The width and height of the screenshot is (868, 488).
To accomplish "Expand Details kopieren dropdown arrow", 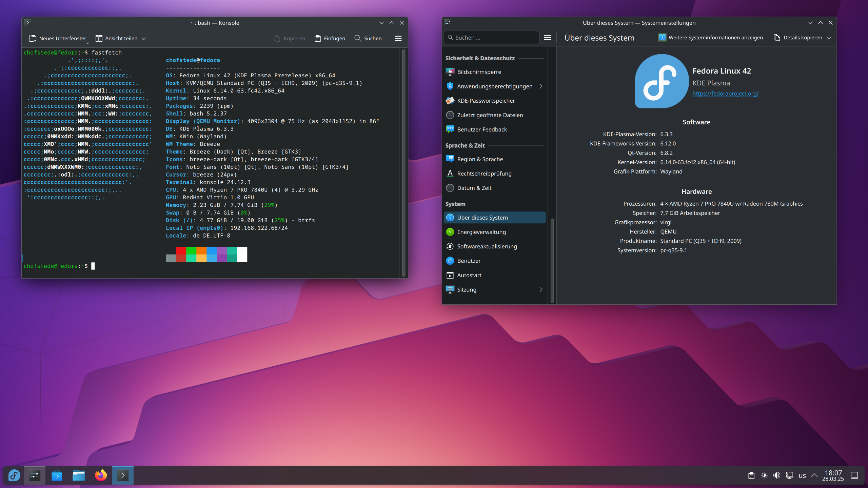I will [x=829, y=38].
